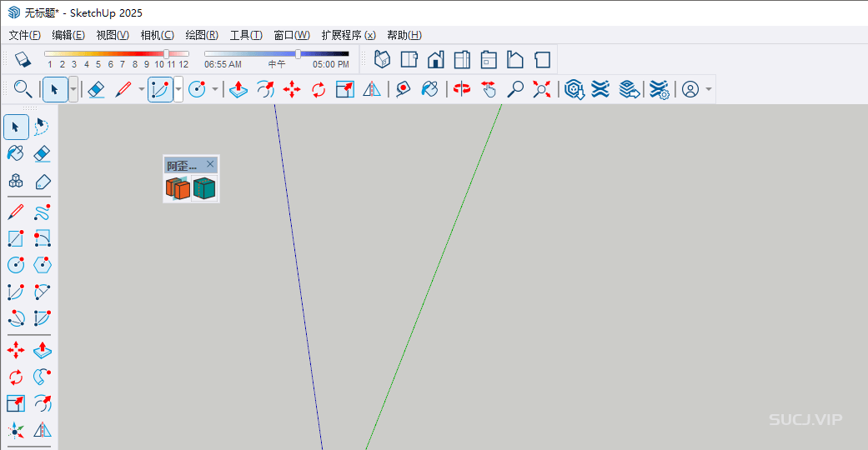Select the Freehand drawing tool

tap(42, 212)
